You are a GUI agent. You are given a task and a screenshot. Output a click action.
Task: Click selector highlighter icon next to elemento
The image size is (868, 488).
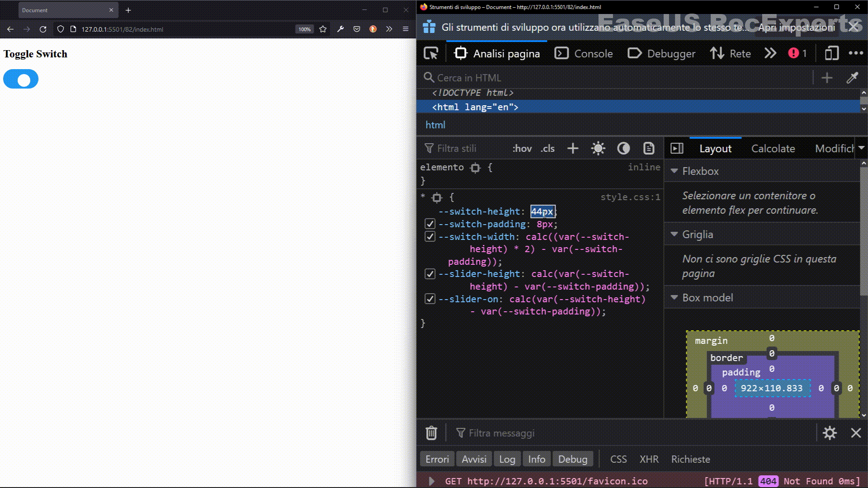click(x=475, y=168)
